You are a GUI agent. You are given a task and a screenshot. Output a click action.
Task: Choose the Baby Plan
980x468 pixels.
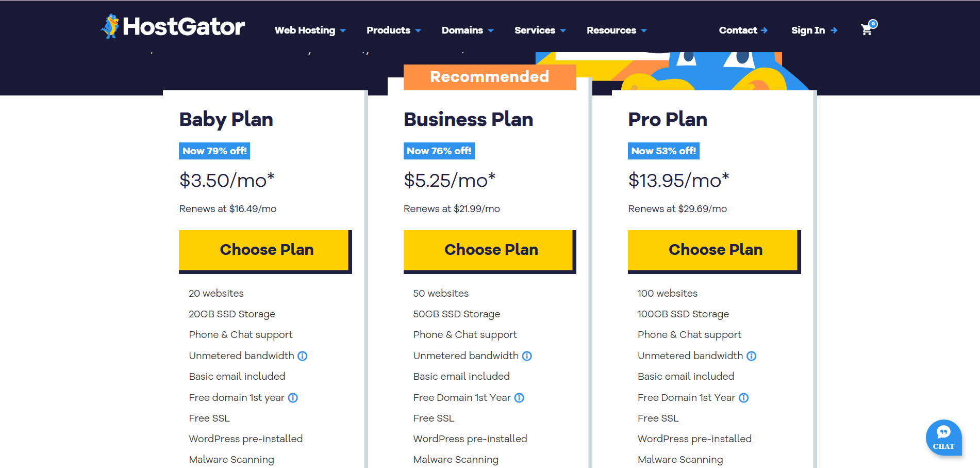[x=265, y=250]
